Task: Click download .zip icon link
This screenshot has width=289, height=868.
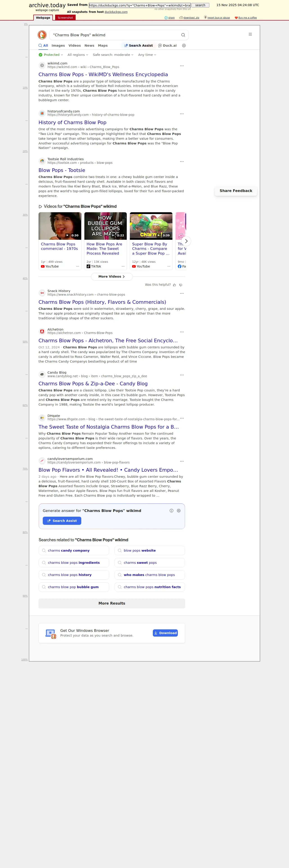Action: pos(189,18)
